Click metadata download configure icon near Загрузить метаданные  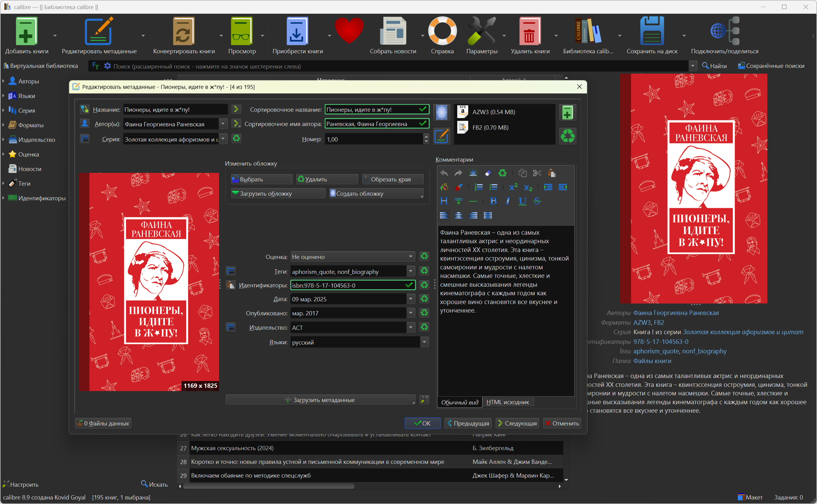(424, 400)
